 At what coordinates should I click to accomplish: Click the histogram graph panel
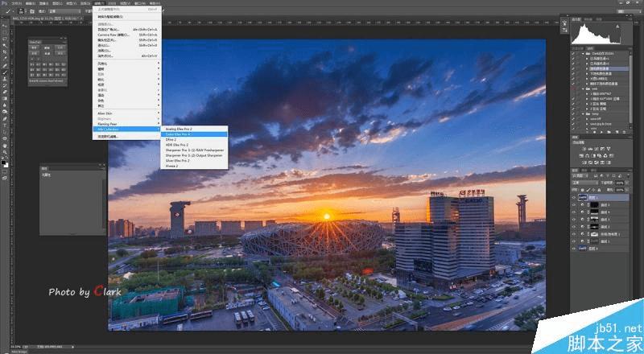tap(597, 34)
